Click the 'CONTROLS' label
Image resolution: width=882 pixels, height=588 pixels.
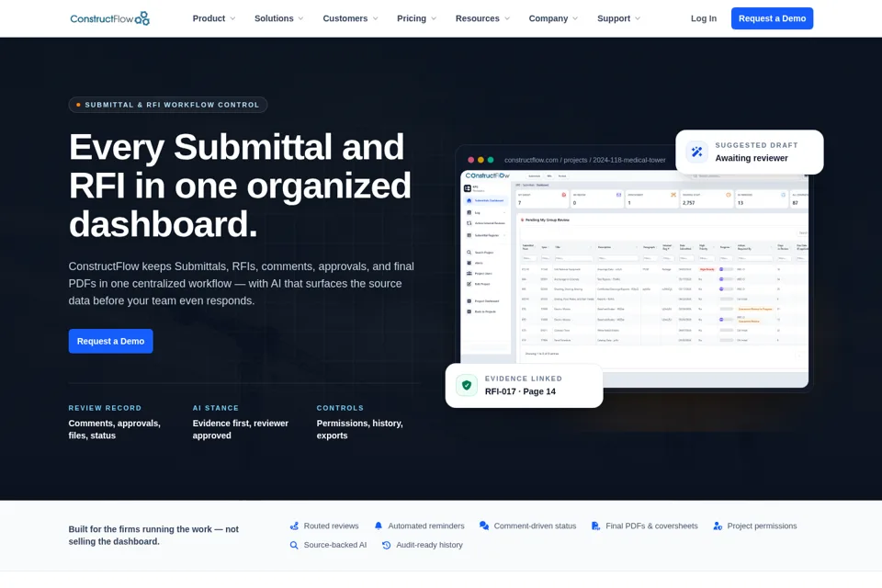click(340, 408)
